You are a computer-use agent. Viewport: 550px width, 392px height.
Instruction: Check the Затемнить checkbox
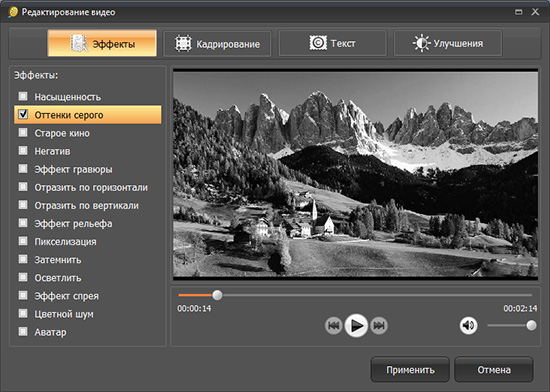23,259
